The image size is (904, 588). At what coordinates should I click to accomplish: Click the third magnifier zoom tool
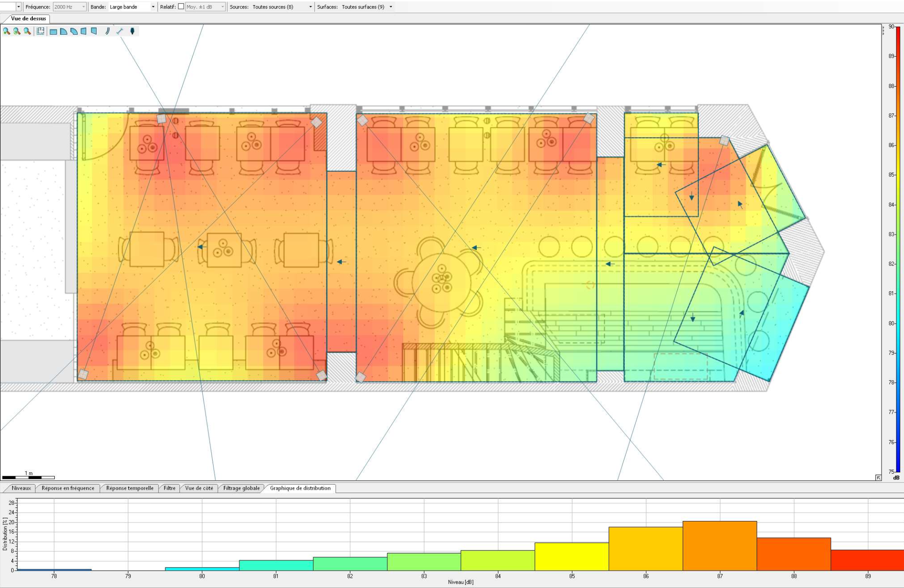point(27,31)
